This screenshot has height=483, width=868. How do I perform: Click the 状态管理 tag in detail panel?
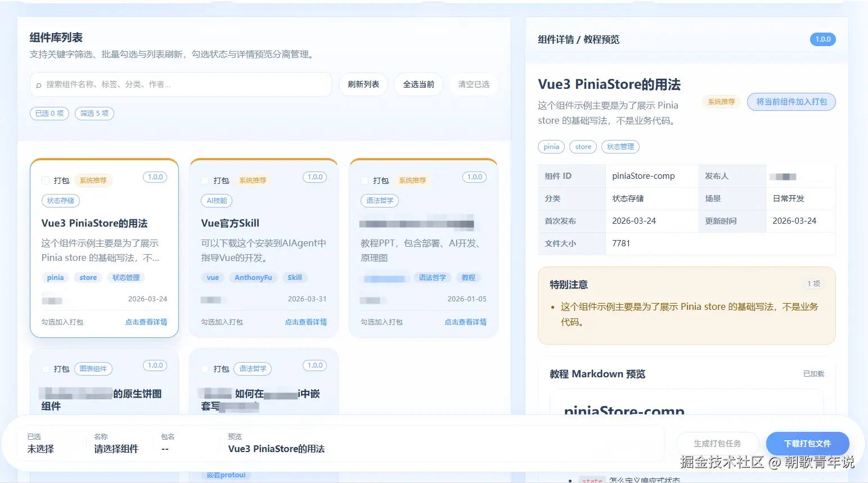[x=620, y=147]
